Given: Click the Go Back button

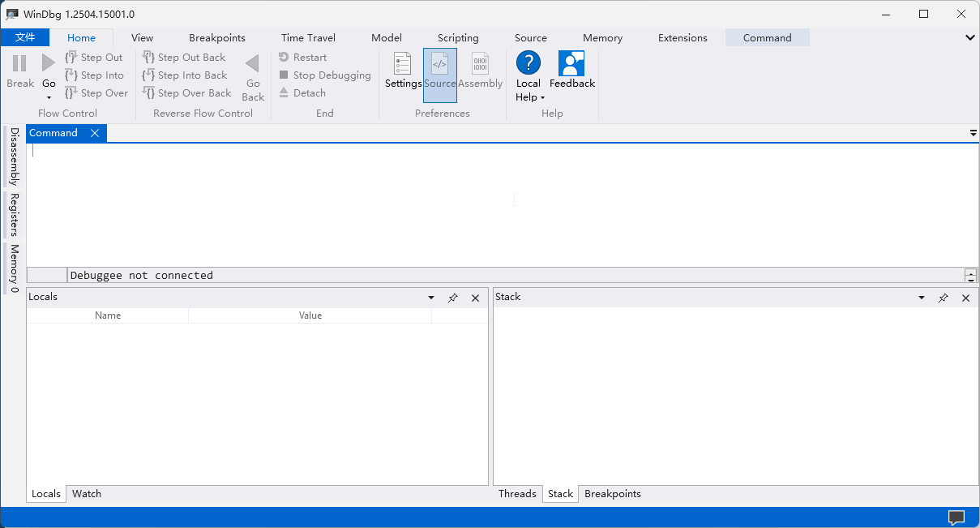Looking at the screenshot, I should click(253, 77).
